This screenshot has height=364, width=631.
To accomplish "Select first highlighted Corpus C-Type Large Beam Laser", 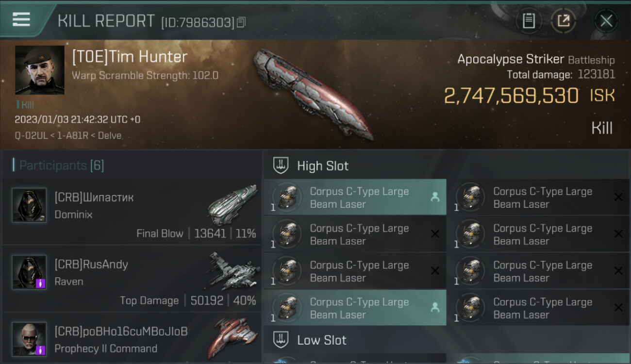I will point(355,198).
